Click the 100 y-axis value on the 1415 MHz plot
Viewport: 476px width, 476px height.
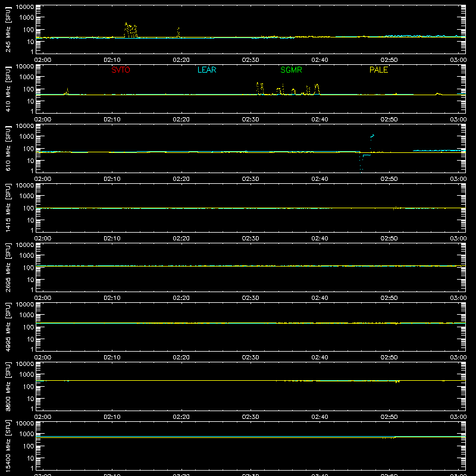pos(29,208)
